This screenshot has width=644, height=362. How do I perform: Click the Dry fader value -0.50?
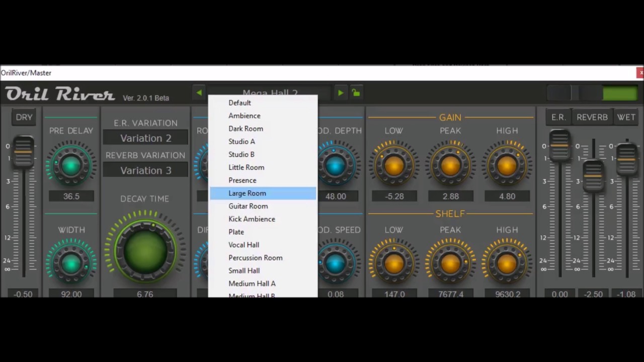[x=24, y=294]
